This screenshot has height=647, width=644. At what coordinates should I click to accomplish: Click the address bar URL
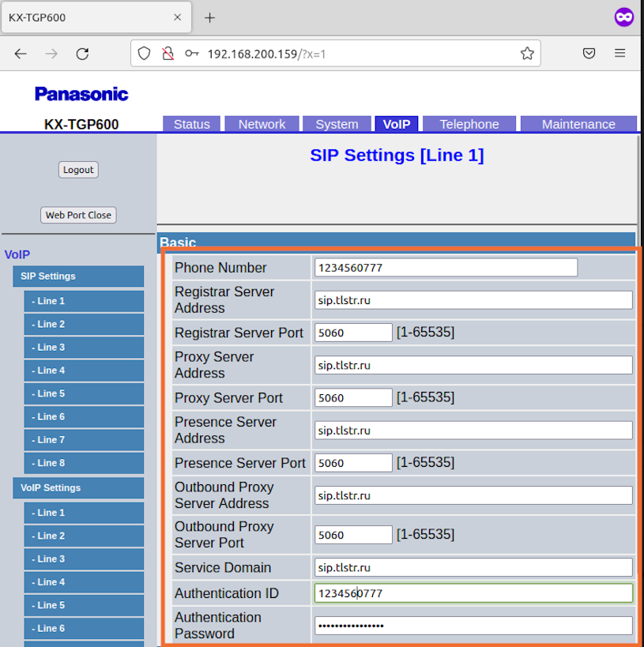tap(266, 54)
